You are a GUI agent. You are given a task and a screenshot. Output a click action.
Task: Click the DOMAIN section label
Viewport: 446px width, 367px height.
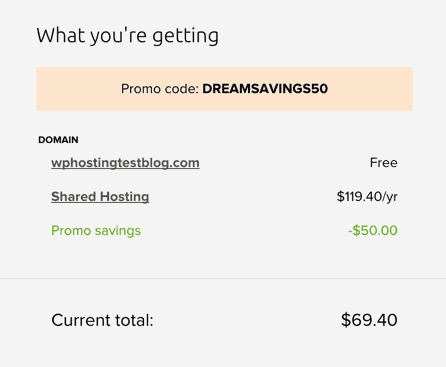coord(58,140)
